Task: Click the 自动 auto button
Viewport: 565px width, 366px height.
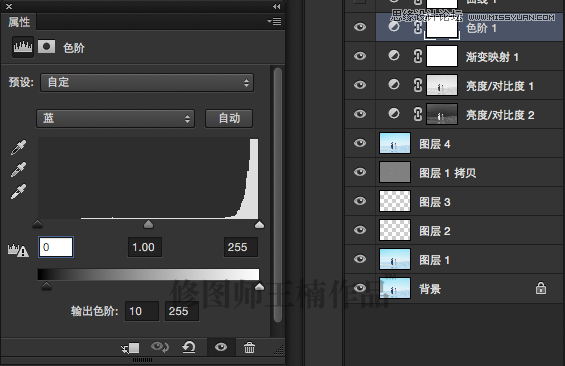Action: click(x=229, y=119)
